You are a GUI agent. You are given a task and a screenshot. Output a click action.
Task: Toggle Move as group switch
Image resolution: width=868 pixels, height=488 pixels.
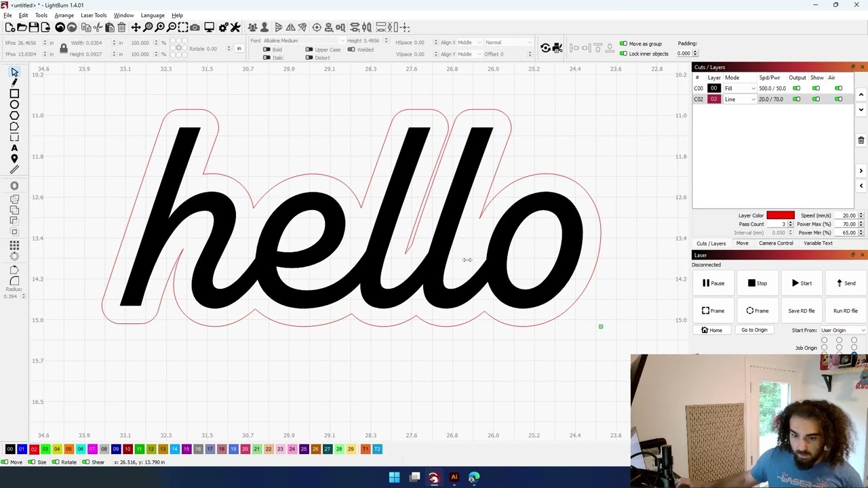(x=623, y=44)
